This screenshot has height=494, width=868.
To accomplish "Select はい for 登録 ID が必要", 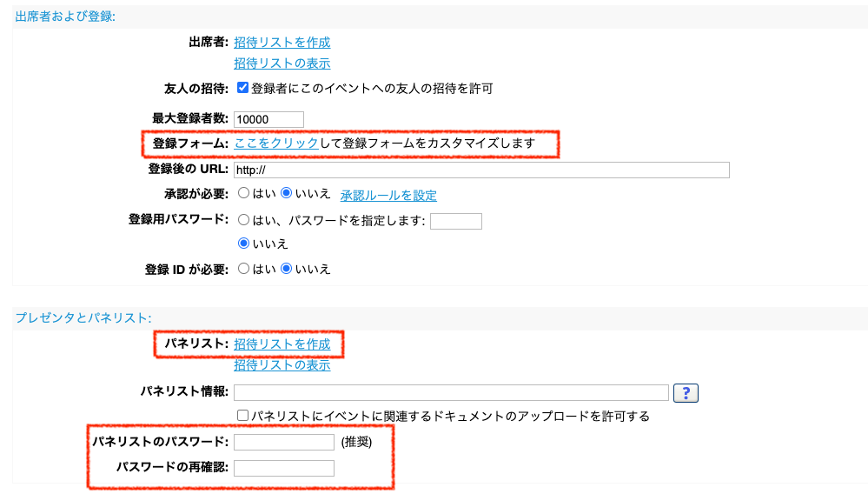I will tap(243, 269).
